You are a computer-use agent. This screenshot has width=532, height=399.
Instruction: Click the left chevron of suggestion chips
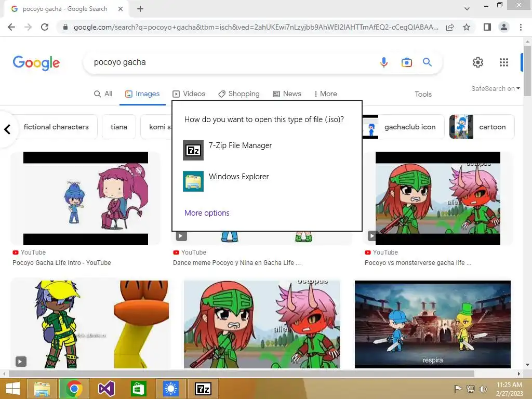point(7,129)
